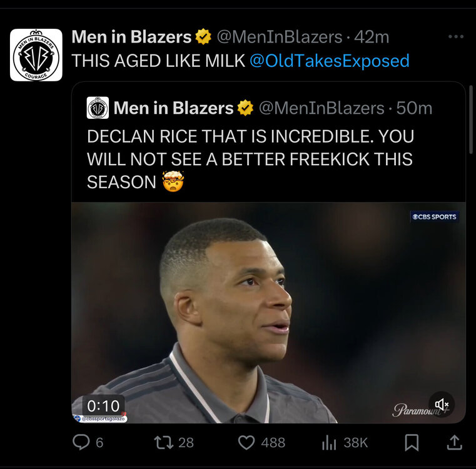Click the Men in Blazers display name

[131, 37]
